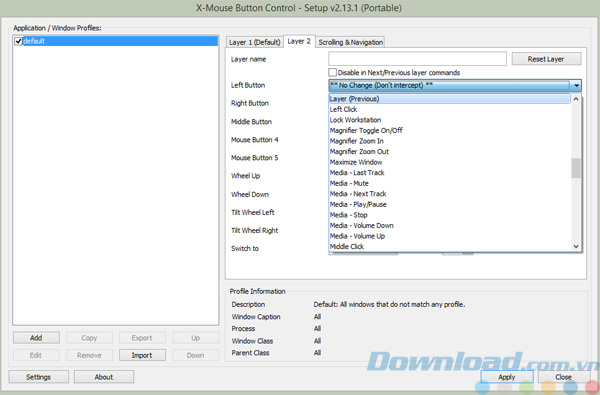Toggle the default profile checkbox
600x395 pixels.
tap(18, 41)
